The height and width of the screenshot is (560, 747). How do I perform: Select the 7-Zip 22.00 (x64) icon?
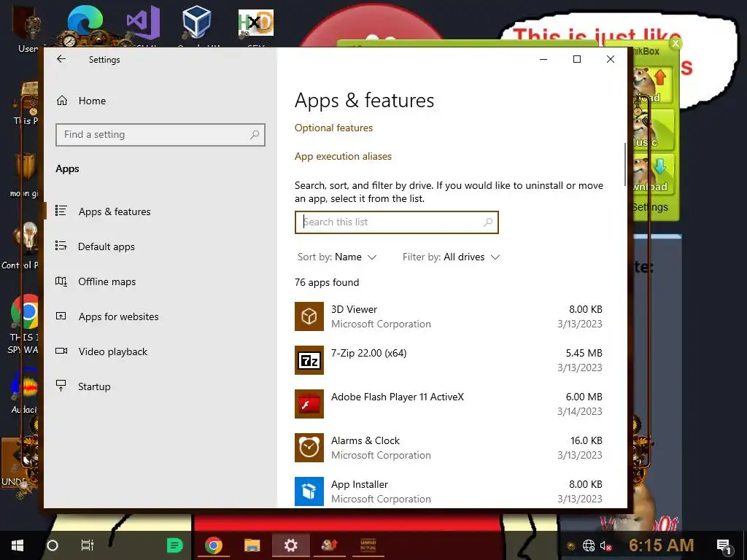point(309,360)
